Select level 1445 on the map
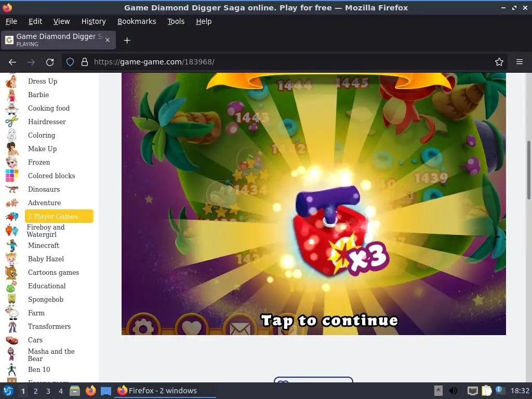 click(352, 83)
